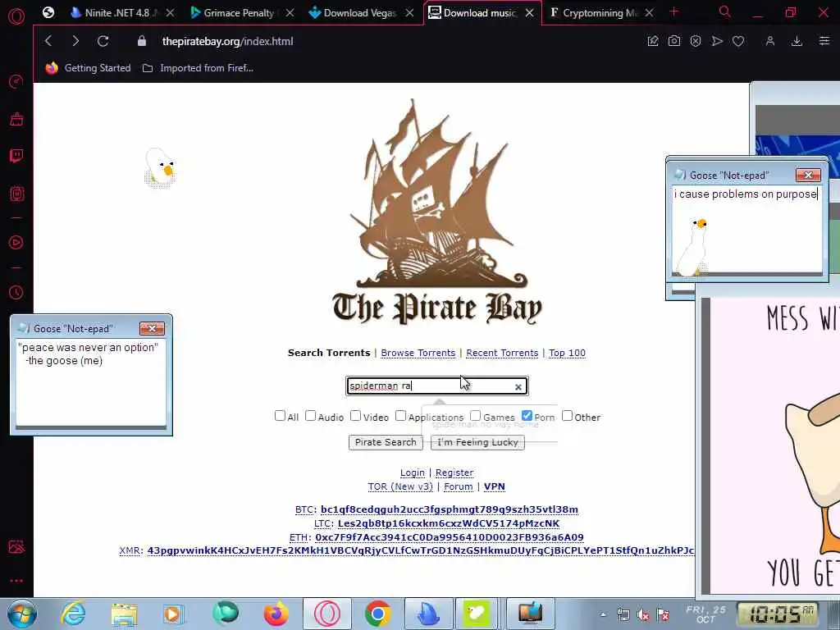Open Windows Start button
840x630 pixels.
click(22, 614)
